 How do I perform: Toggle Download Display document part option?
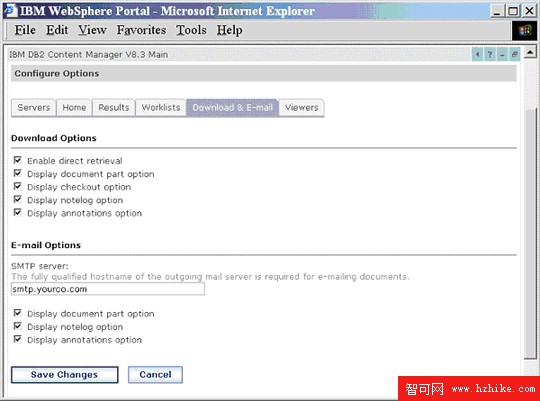tap(18, 173)
